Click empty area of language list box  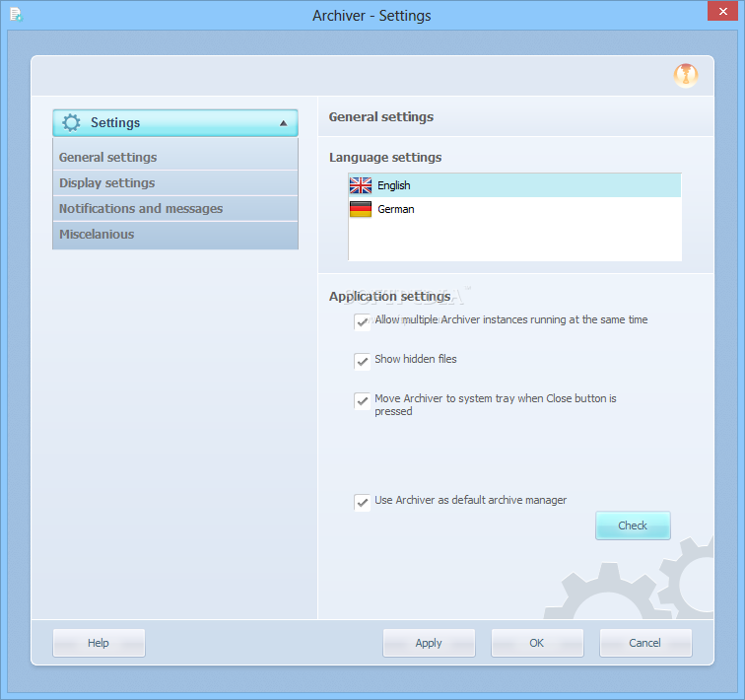pyautogui.click(x=515, y=241)
